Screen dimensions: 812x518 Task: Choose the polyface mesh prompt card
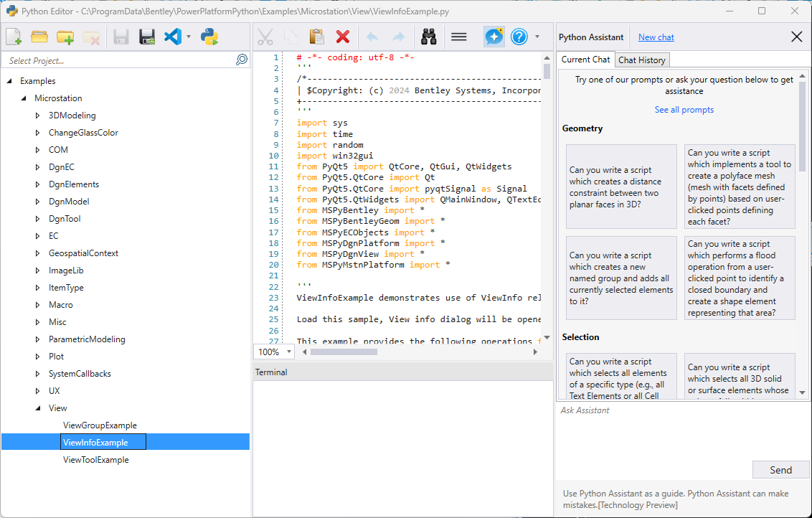coord(740,187)
